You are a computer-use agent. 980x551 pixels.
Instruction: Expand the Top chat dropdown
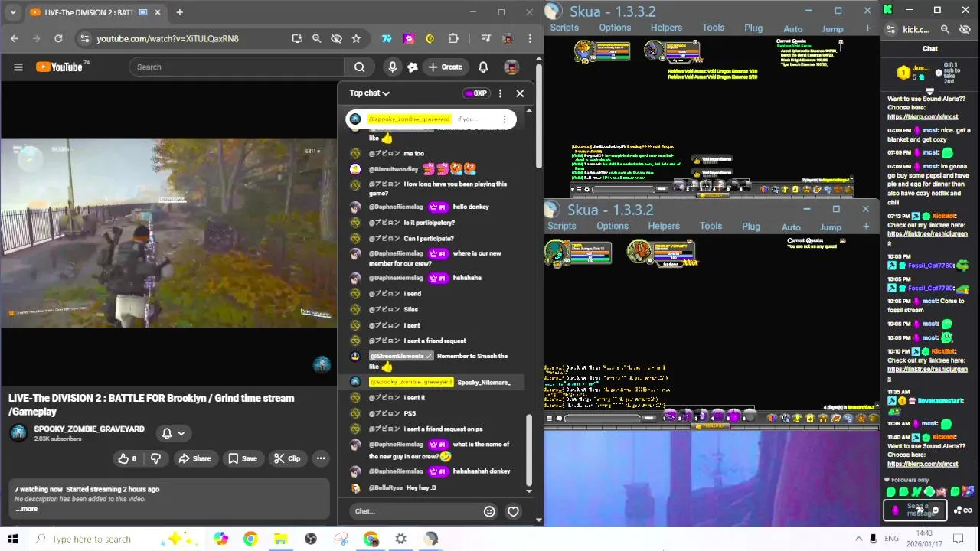(x=370, y=93)
